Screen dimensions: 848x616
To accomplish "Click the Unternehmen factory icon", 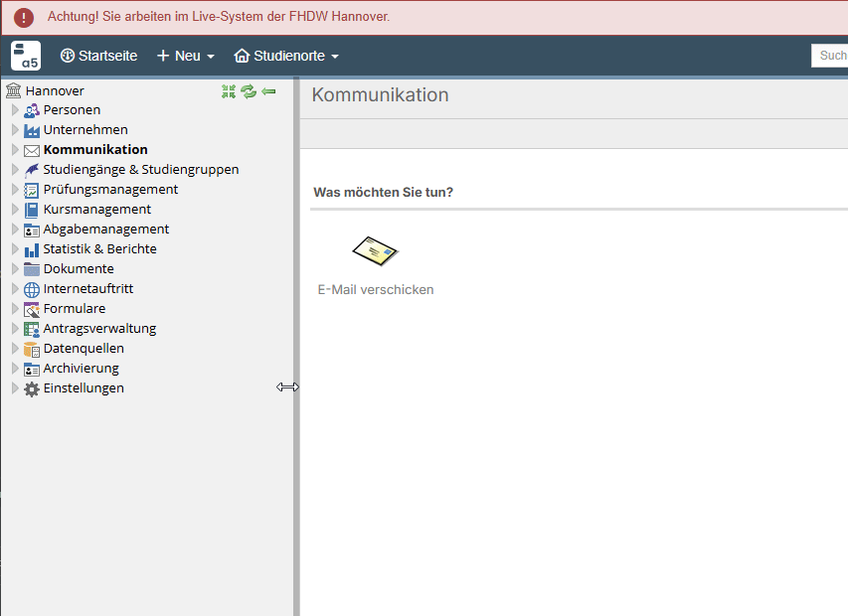I will (32, 130).
